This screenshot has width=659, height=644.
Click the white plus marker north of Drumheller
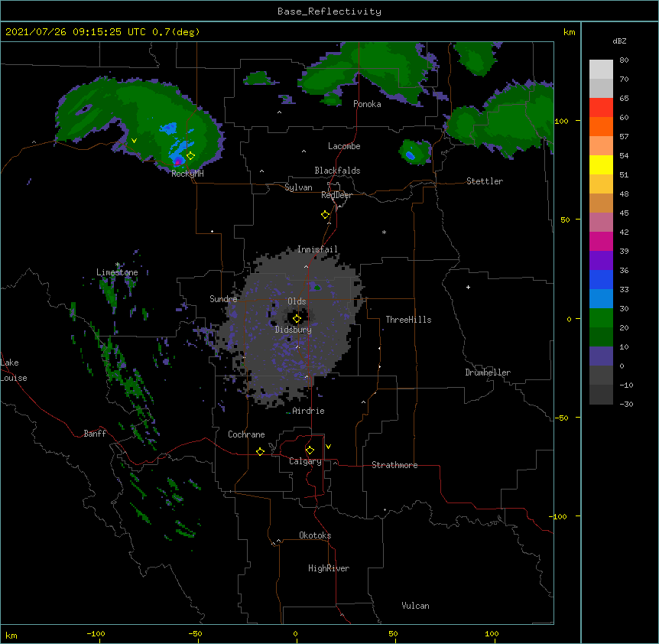468,287
